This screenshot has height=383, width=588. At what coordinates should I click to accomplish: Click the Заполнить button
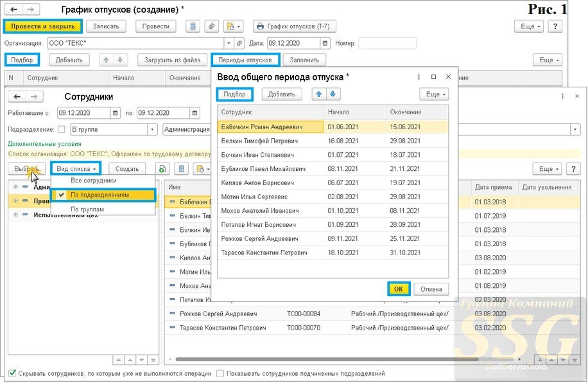304,60
